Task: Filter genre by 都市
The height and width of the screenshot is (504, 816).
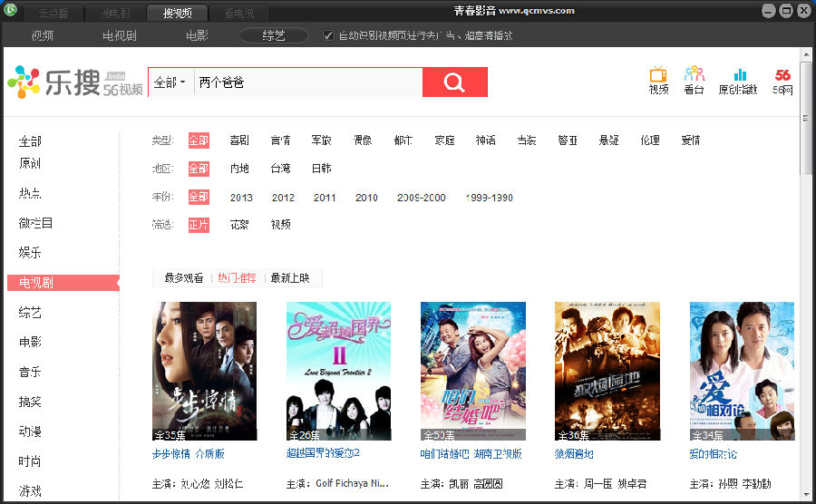Action: tap(403, 141)
